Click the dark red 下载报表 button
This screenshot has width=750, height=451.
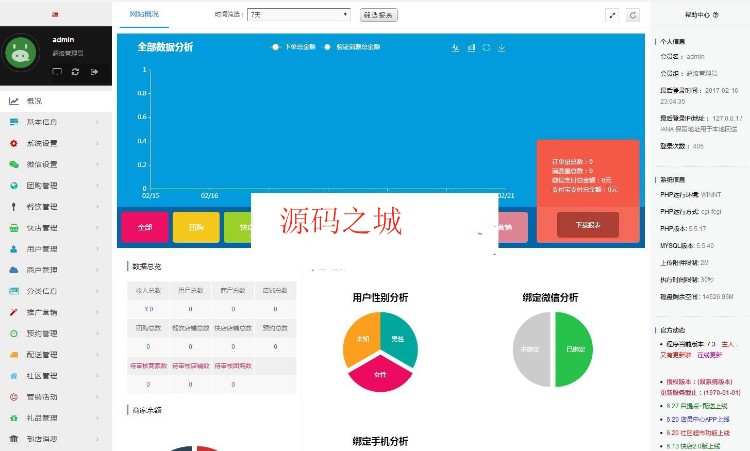[x=588, y=225]
